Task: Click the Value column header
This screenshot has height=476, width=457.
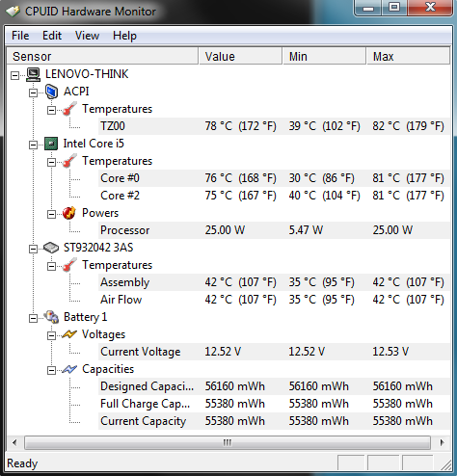Action: 240,56
